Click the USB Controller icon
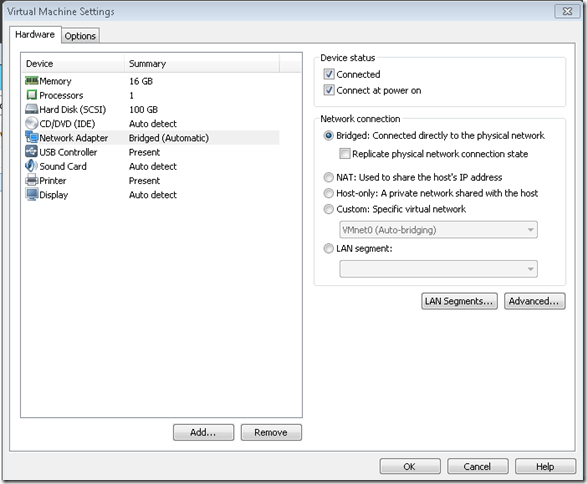Screen dimensions: 587x484 click(31, 152)
